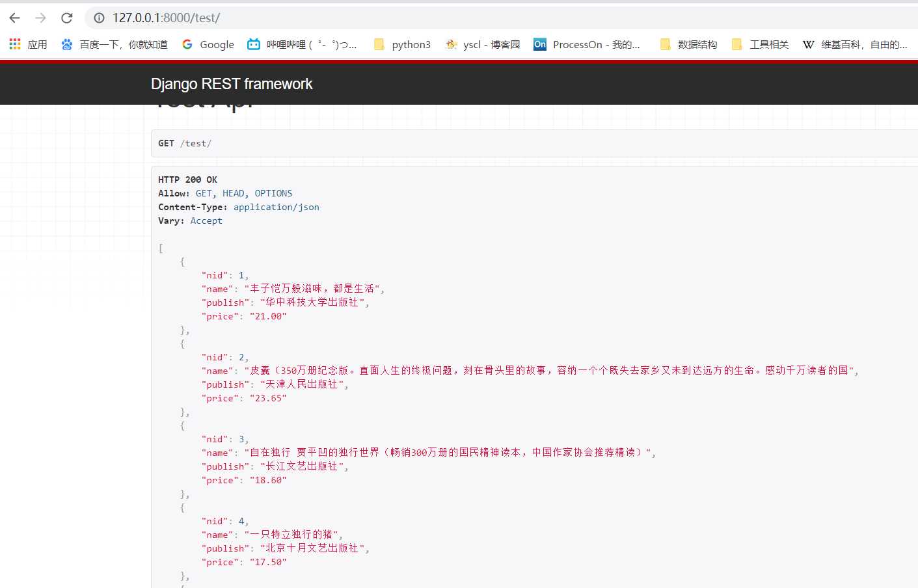Click the "nid": 2 line
The height and width of the screenshot is (588, 918).
coord(225,357)
